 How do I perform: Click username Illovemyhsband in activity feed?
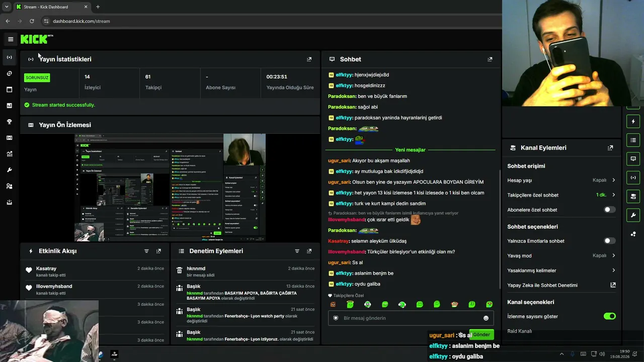[54, 286]
